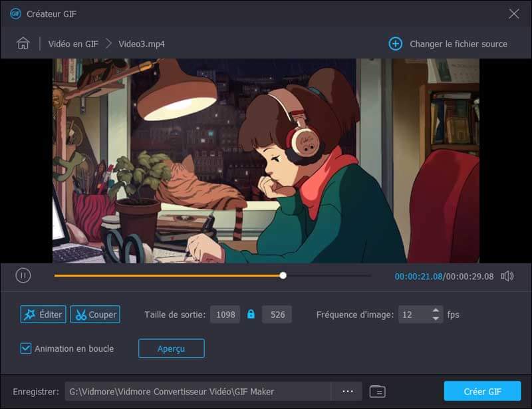Browse save path with the three-dots button
The image size is (532, 409).
click(x=346, y=392)
